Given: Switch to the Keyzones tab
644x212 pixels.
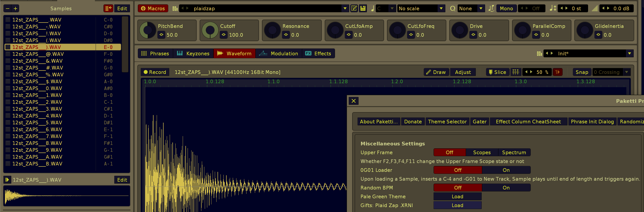Looking at the screenshot, I should point(193,54).
